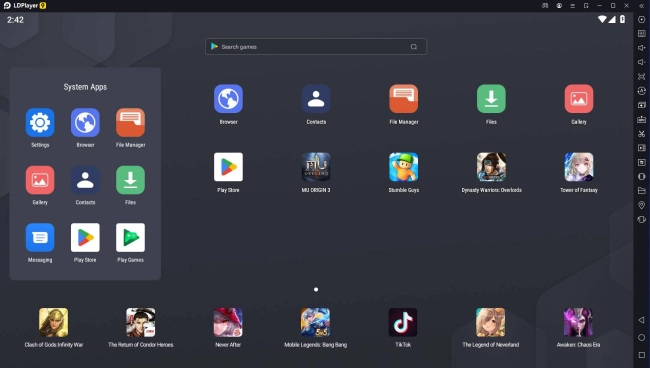The image size is (650, 368).
Task: Tap the Android back triangle button
Action: point(641,320)
